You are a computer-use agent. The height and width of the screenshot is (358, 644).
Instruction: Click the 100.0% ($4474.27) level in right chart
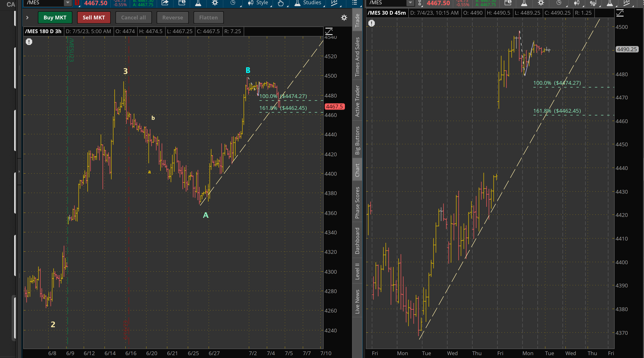557,83
